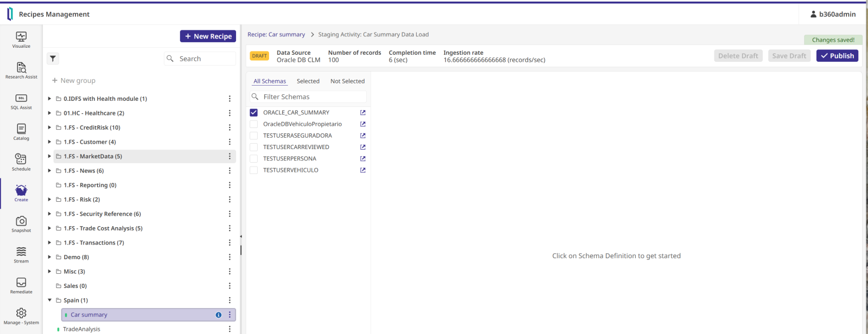
Task: Click the Publish button
Action: [837, 56]
